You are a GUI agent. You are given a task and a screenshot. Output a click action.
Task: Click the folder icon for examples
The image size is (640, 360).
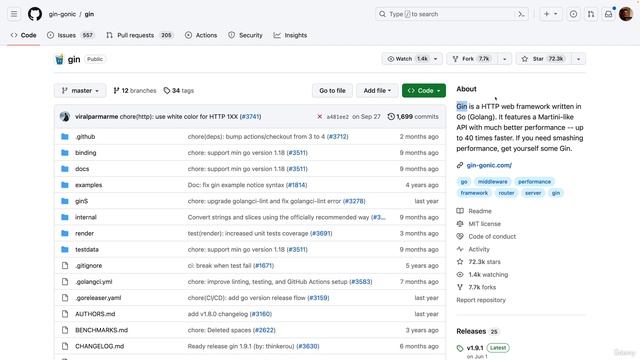[64, 185]
